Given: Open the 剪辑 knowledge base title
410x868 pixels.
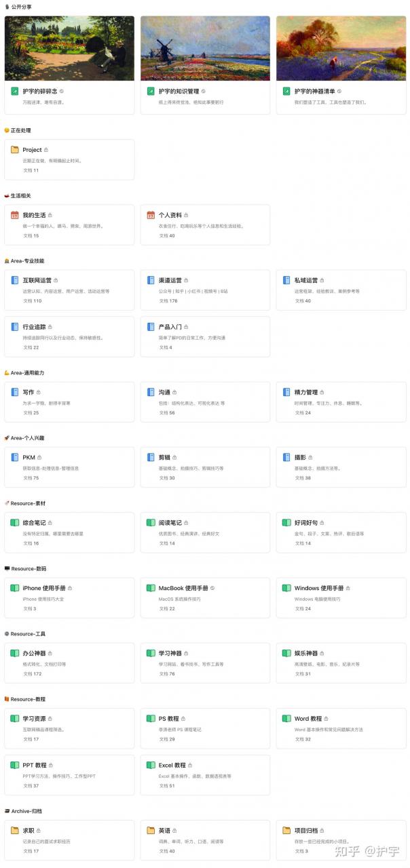Looking at the screenshot, I should click(x=164, y=458).
